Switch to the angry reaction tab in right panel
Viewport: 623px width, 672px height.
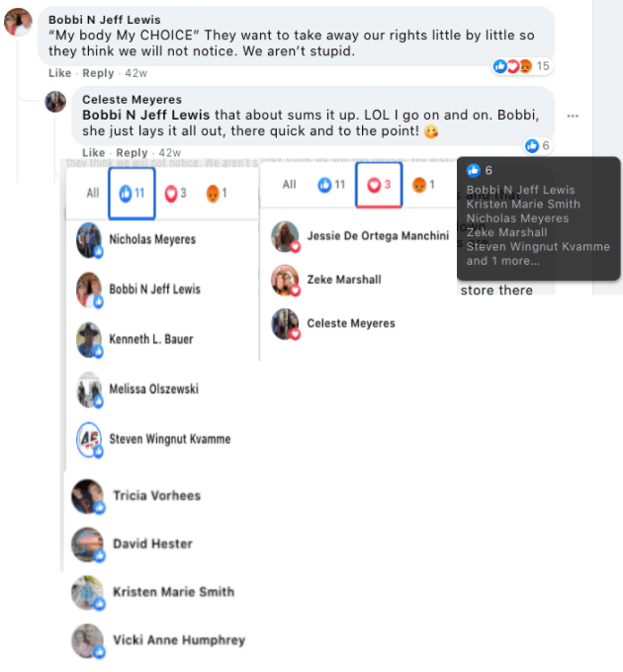click(x=423, y=185)
